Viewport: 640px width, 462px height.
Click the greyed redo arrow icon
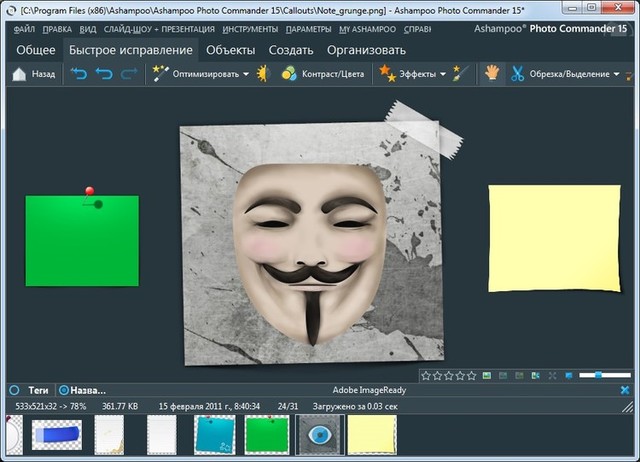(129, 74)
